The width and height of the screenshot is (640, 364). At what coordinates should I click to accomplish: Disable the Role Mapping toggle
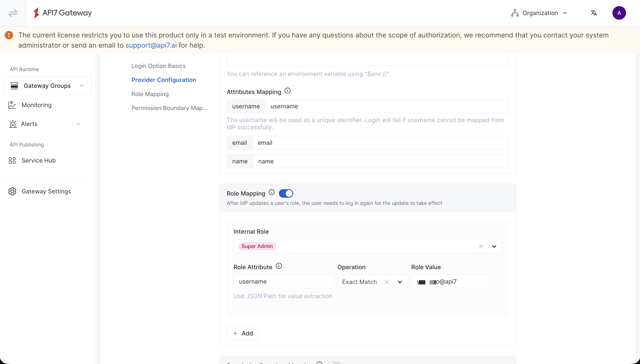click(x=286, y=193)
